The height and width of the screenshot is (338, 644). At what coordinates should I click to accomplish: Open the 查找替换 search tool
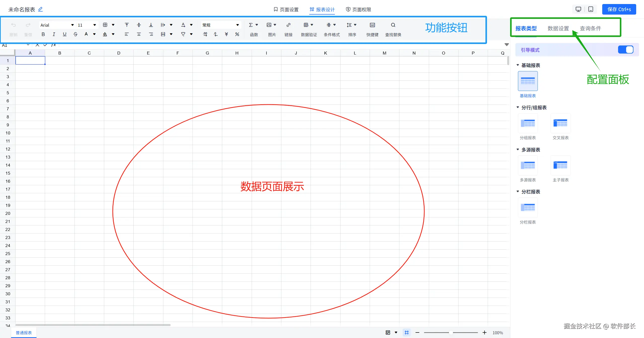[393, 25]
